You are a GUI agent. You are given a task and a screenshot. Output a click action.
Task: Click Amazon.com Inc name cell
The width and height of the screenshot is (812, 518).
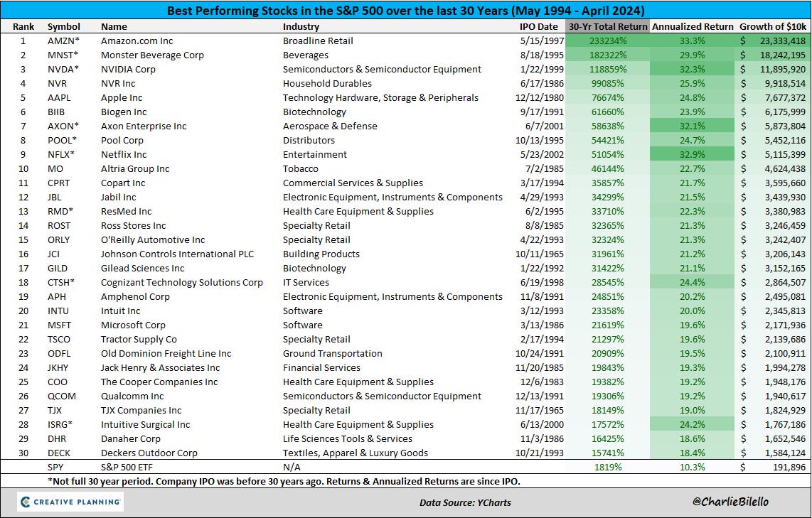point(137,41)
